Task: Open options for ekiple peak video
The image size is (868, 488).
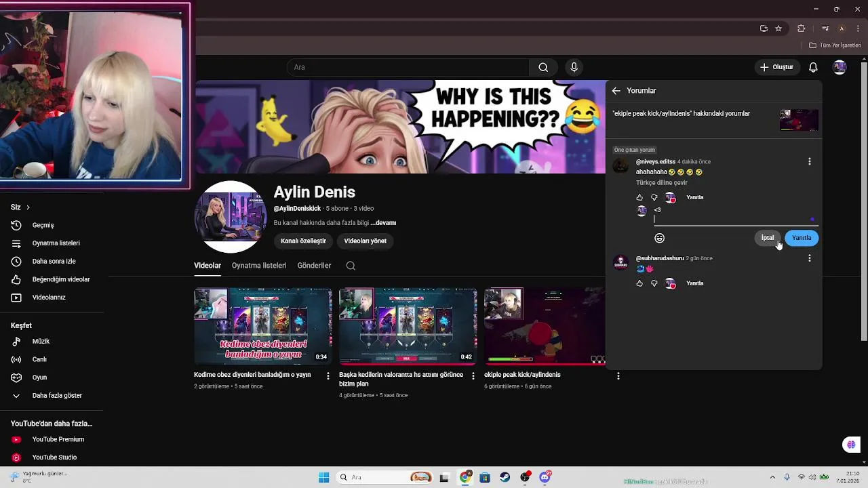Action: (x=618, y=376)
